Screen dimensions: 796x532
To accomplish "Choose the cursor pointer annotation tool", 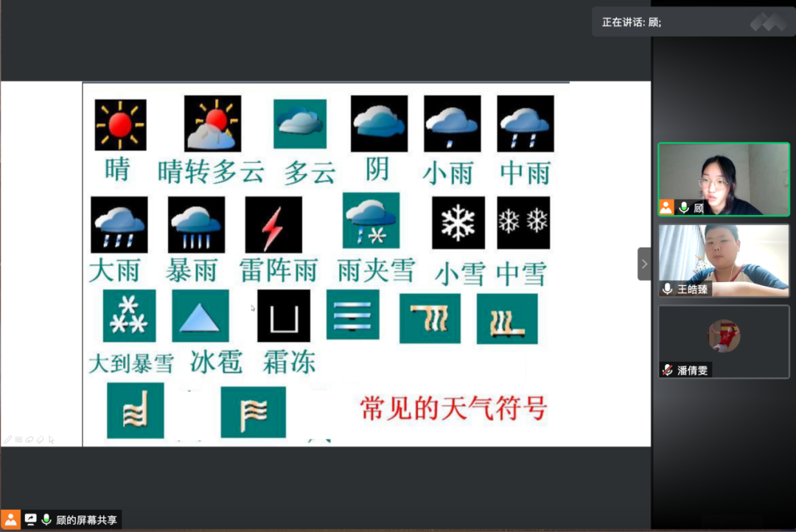I will click(x=52, y=440).
